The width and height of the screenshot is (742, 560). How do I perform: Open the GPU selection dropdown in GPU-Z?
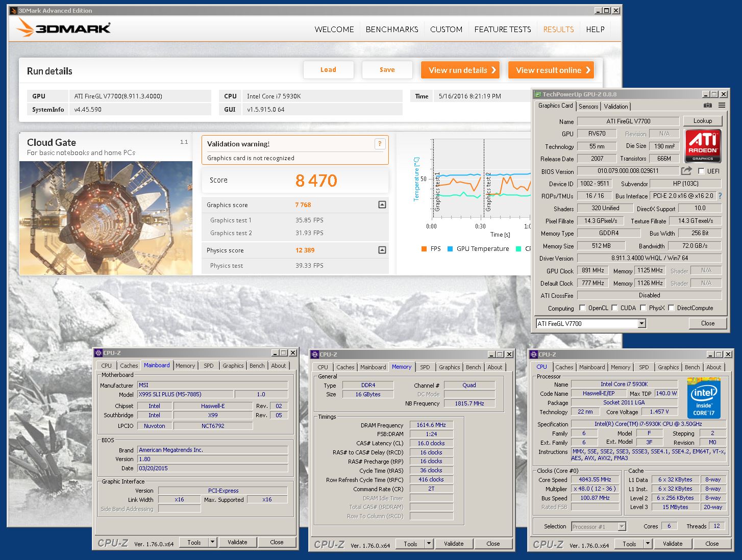(641, 323)
